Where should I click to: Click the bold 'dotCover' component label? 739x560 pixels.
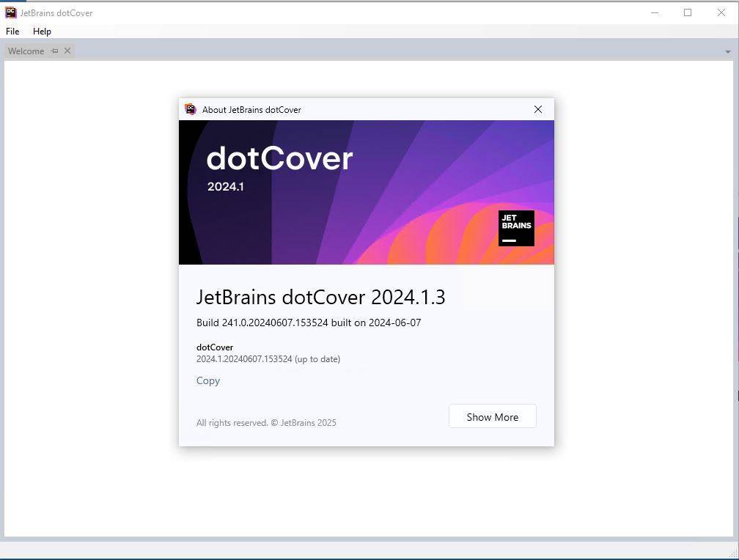(x=214, y=347)
